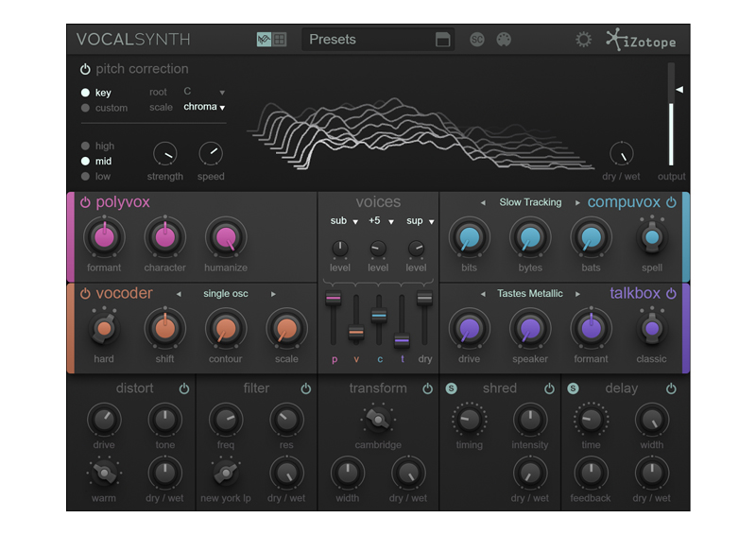Viewport: 756px width, 535px height.
Task: Open the +5 voice interval dropdown
Action: click(382, 221)
